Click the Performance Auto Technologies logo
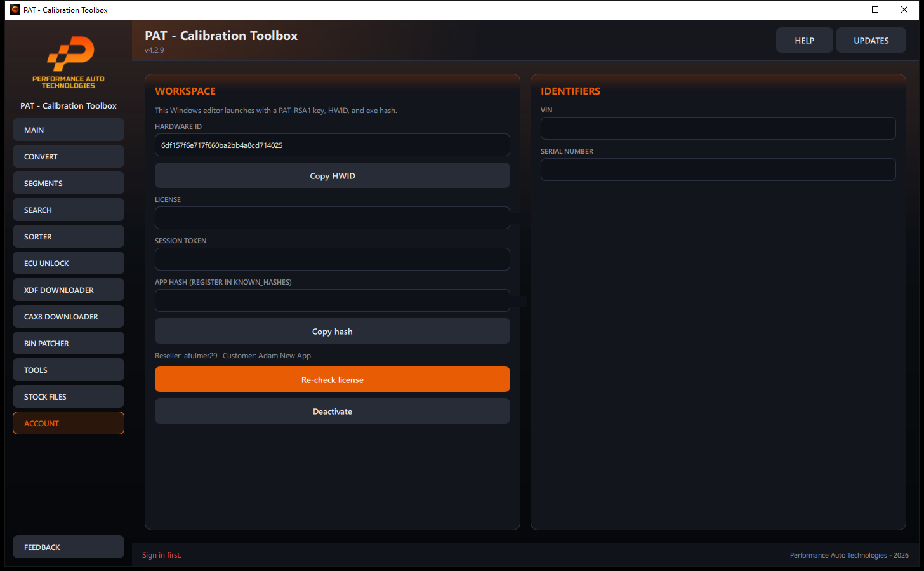Screen dimensions: 924x571 click(69, 62)
